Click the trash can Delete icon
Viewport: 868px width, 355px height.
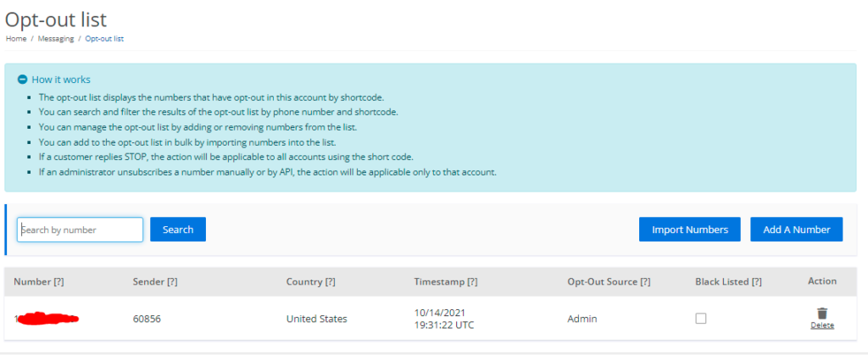tap(822, 313)
